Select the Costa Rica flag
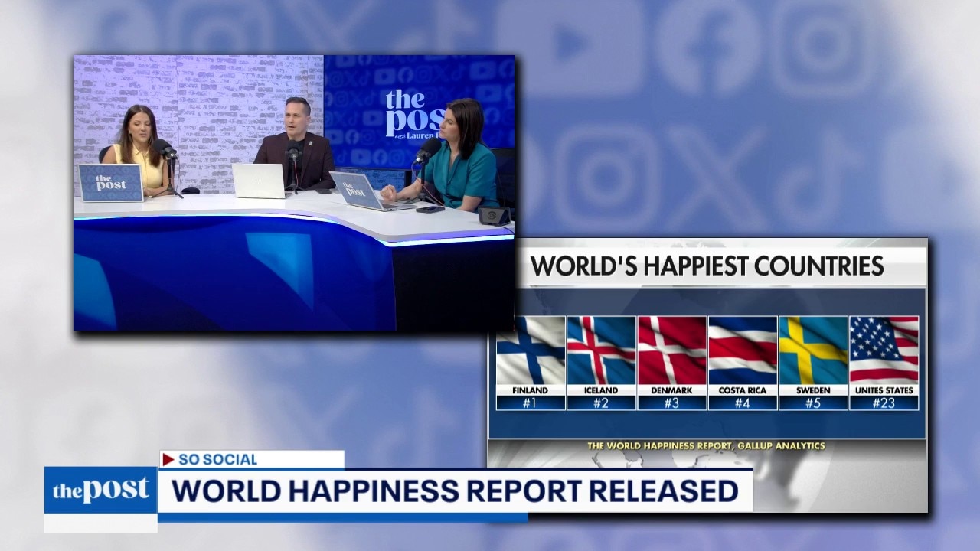The width and height of the screenshot is (980, 551). click(x=742, y=350)
